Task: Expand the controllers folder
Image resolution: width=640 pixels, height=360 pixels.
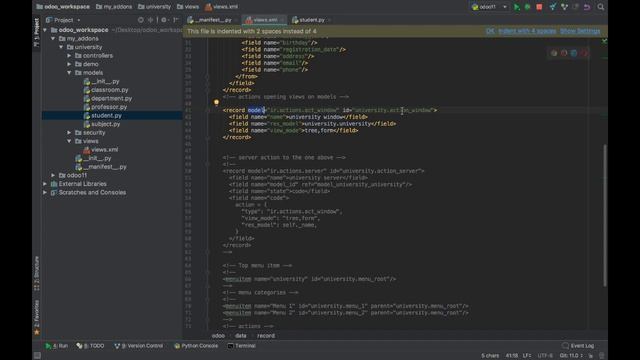Action: pyautogui.click(x=69, y=56)
